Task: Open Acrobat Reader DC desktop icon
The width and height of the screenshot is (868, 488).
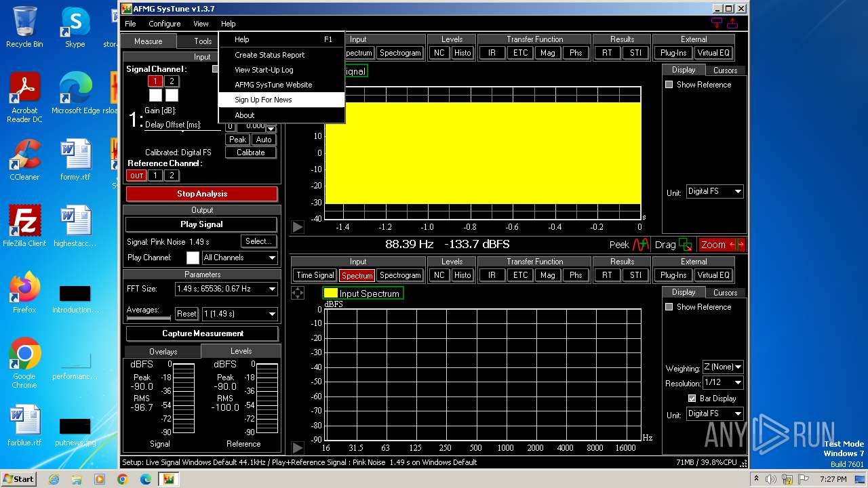Action: 24,98
